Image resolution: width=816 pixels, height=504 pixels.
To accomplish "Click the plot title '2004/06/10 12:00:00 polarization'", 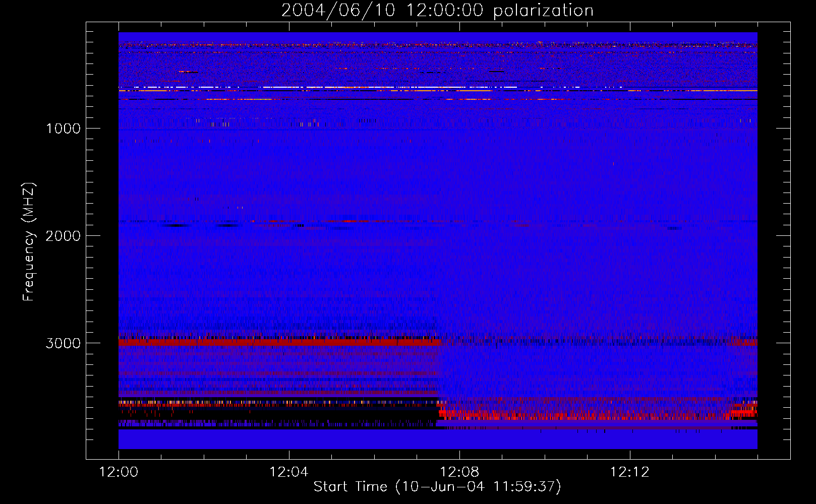I will point(437,10).
